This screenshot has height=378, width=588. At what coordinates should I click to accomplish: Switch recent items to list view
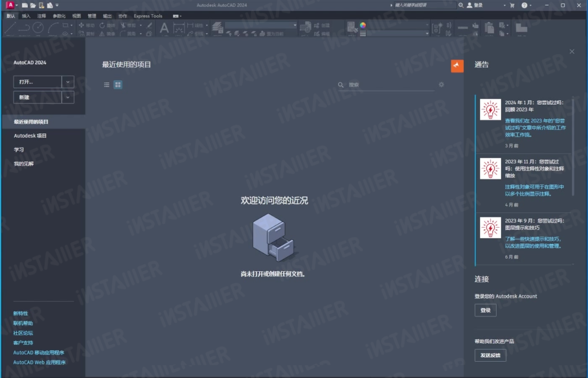click(x=107, y=85)
